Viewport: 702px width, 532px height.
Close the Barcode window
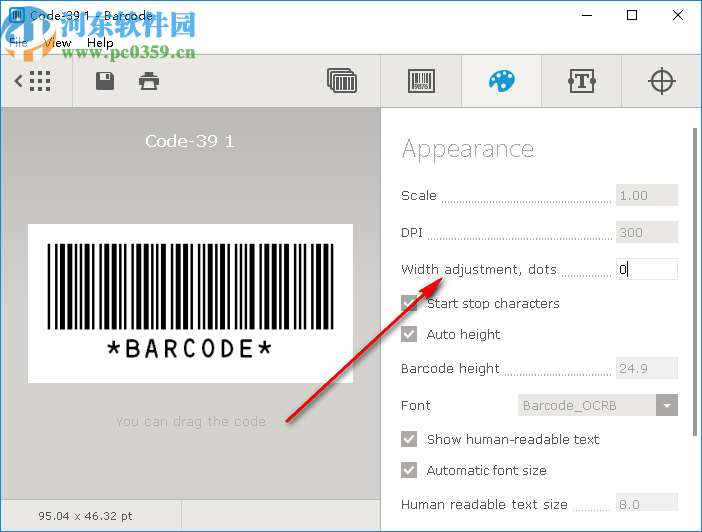pyautogui.click(x=678, y=15)
